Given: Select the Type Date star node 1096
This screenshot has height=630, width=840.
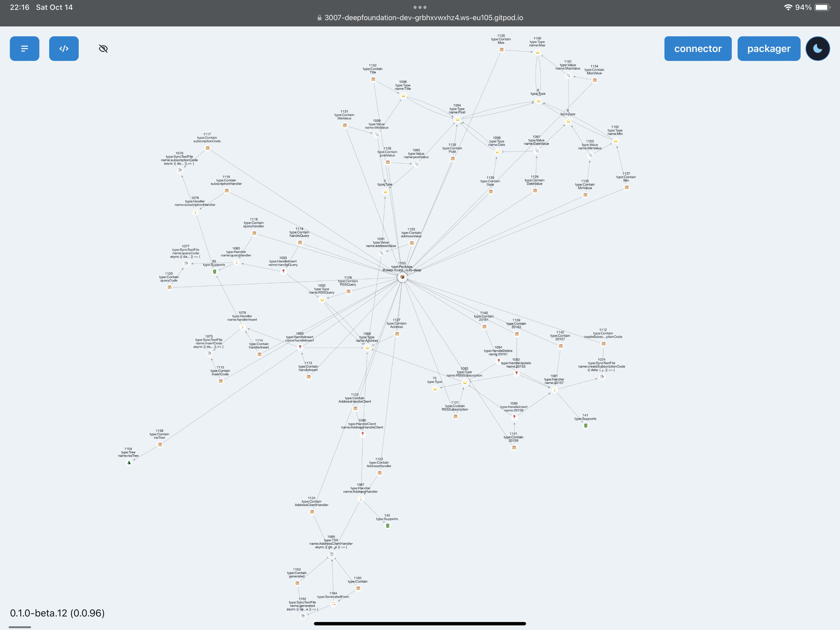Looking at the screenshot, I should pyautogui.click(x=497, y=152).
